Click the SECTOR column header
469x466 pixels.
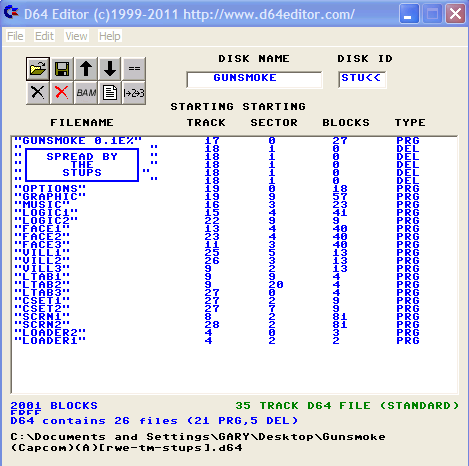coord(274,123)
